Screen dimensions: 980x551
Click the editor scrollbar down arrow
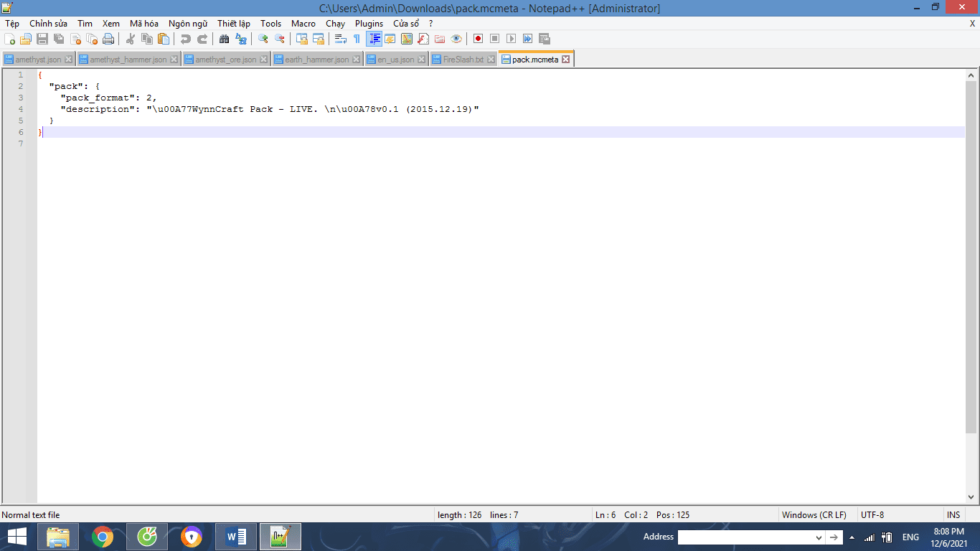click(x=971, y=497)
